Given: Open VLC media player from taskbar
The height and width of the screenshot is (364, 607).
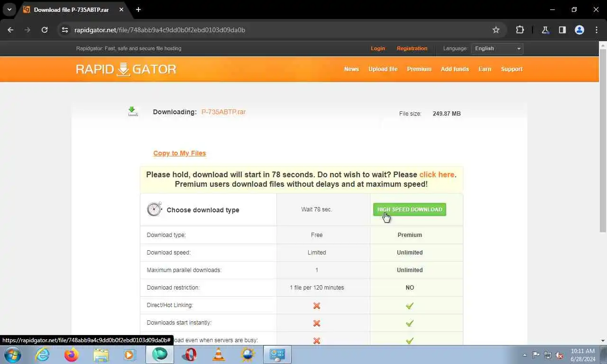Looking at the screenshot, I should click(219, 355).
